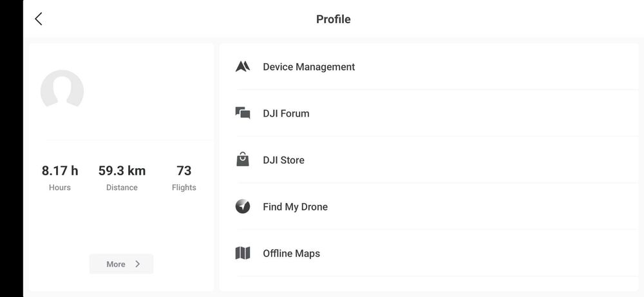The height and width of the screenshot is (297, 644).
Task: Open Offline Maps label
Action: (291, 254)
